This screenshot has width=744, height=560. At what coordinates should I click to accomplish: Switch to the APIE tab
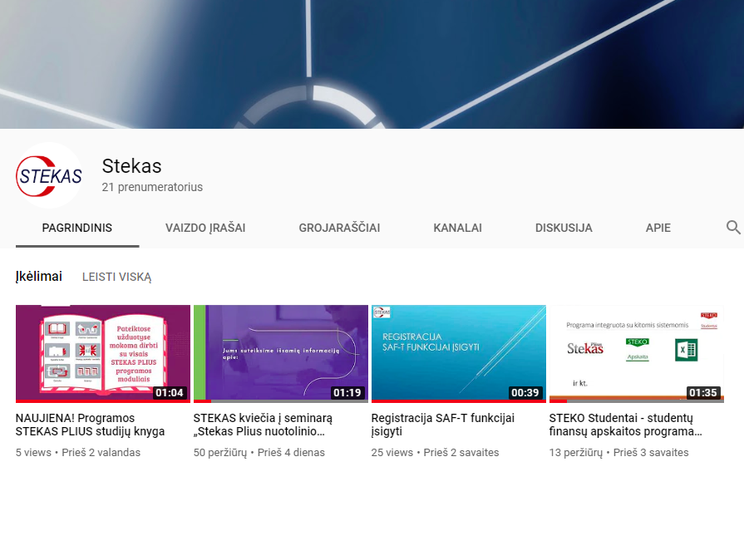point(658,228)
